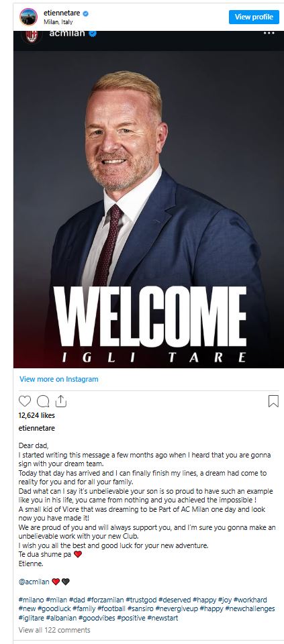Click the verified badge beside acmilan
This screenshot has height=644, width=284.
tap(93, 34)
